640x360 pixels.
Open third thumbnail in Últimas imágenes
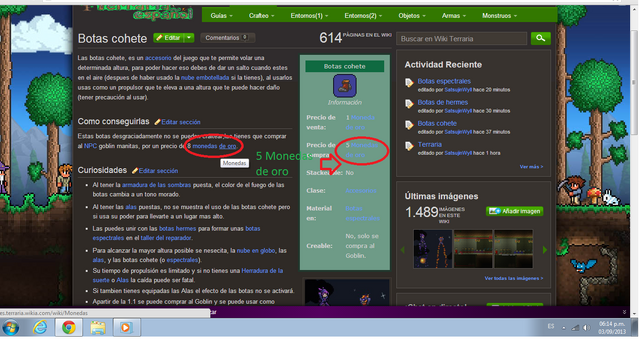[x=513, y=249]
